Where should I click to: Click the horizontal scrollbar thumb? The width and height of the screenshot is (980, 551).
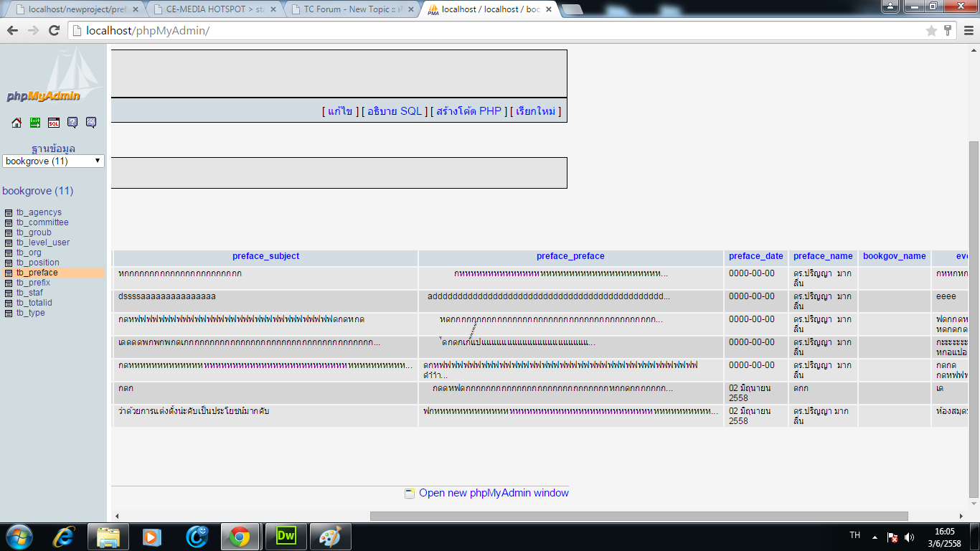click(639, 516)
